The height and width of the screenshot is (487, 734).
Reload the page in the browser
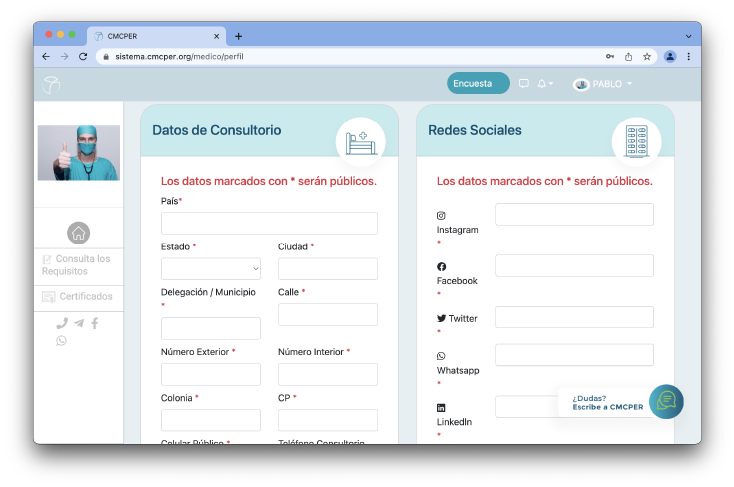pyautogui.click(x=83, y=57)
